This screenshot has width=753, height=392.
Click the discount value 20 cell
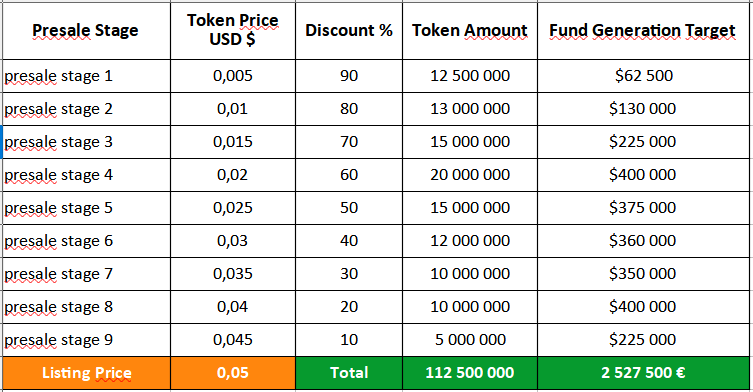pyautogui.click(x=349, y=307)
